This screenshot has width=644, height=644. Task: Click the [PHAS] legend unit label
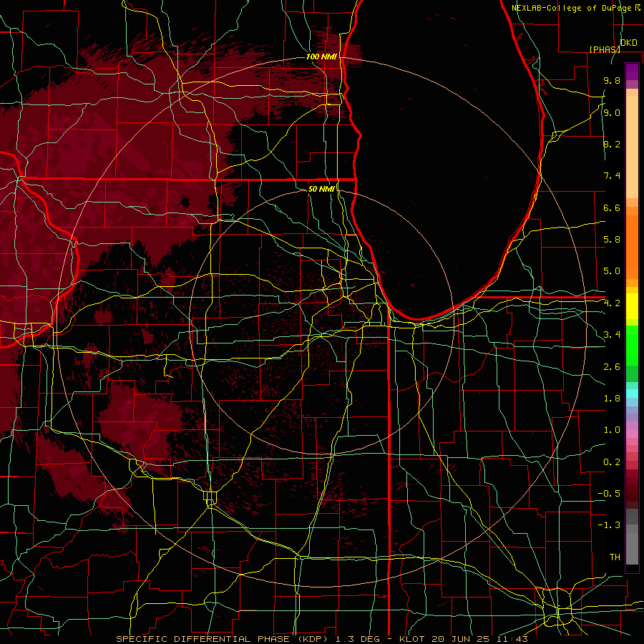point(605,49)
